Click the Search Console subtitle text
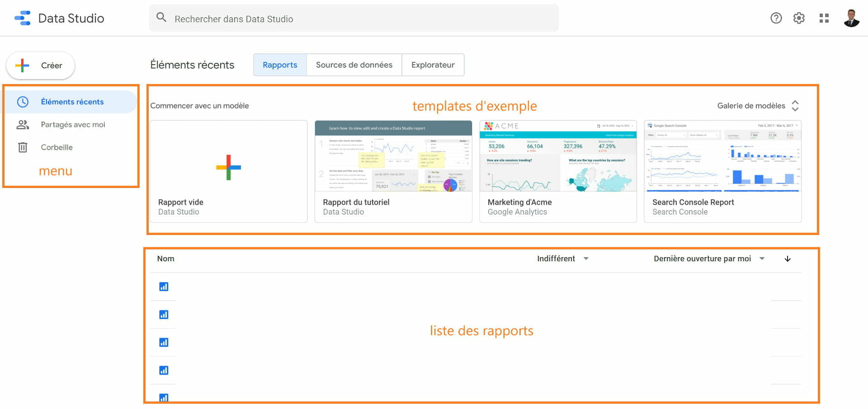This screenshot has width=868, height=409. click(680, 212)
